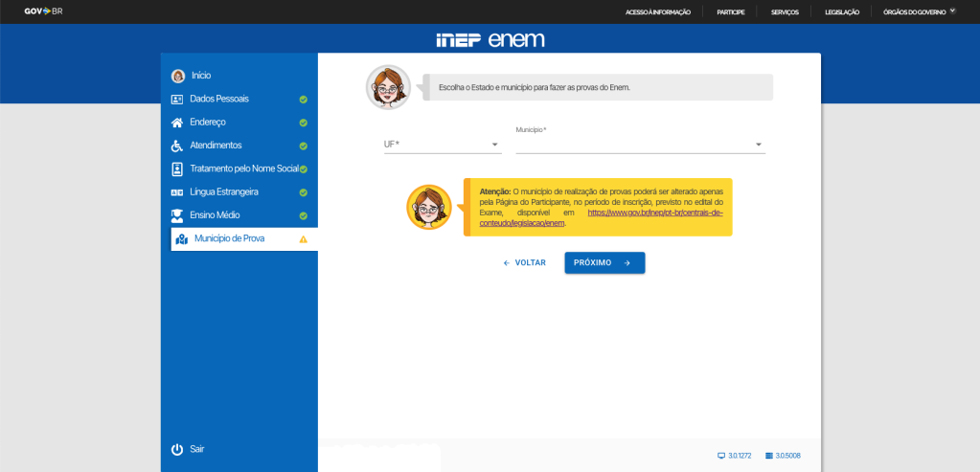Expand Órgãos do Governo menu
The width and height of the screenshot is (980, 472).
click(x=920, y=11)
